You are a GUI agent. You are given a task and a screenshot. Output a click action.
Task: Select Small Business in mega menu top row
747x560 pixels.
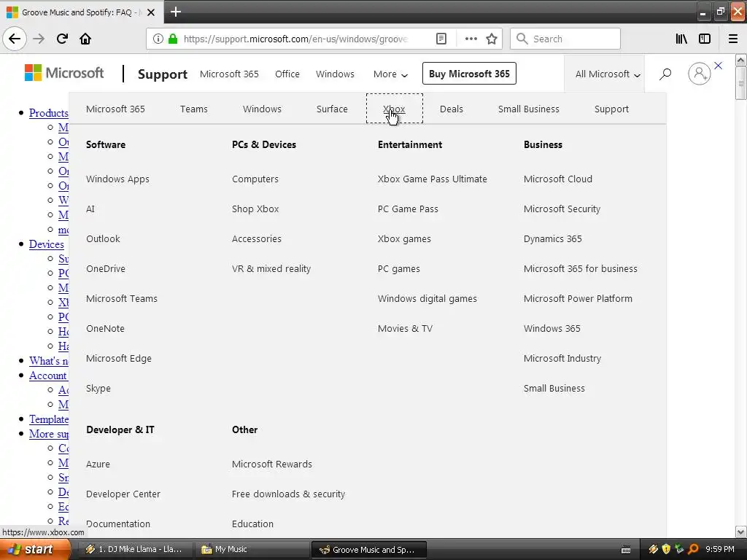[529, 109]
